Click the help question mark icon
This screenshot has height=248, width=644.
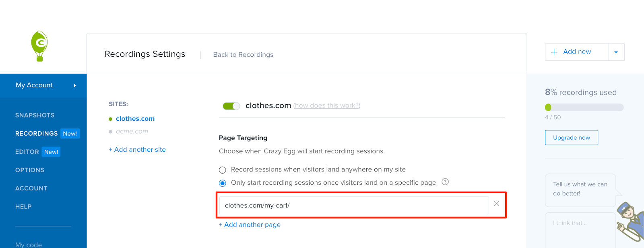point(445,182)
